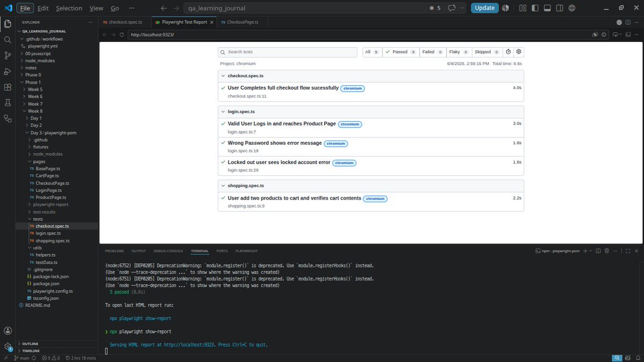Open the Edit menu

(43, 8)
